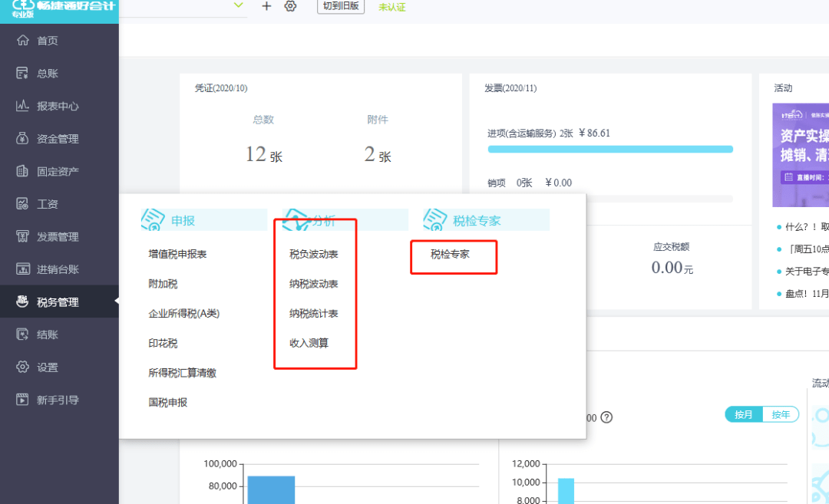Click the 进项 invoice progress bar
Image resolution: width=829 pixels, height=504 pixels.
[610, 150]
